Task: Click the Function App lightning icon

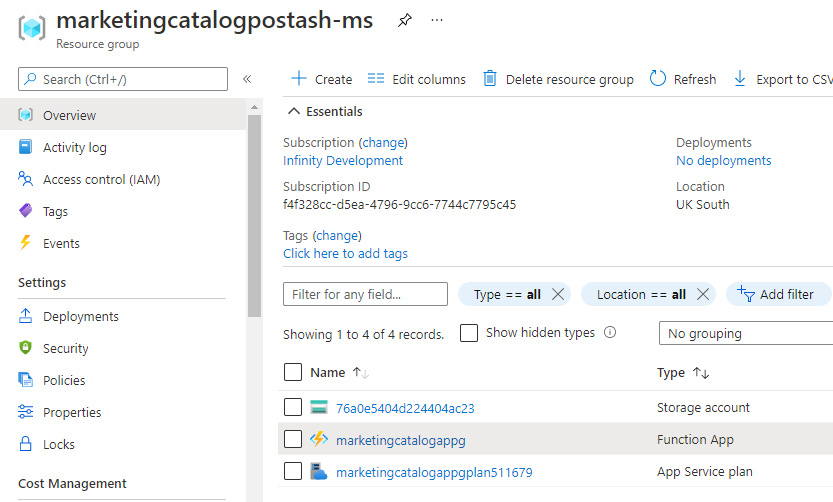Action: point(319,439)
